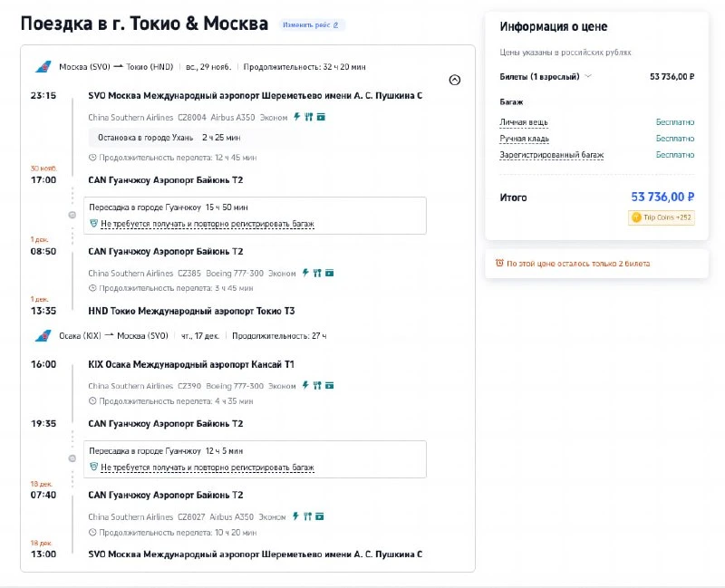Click the entertainment icon for flight CZ390
Viewport: 725px width, 588px height.
tap(329, 386)
